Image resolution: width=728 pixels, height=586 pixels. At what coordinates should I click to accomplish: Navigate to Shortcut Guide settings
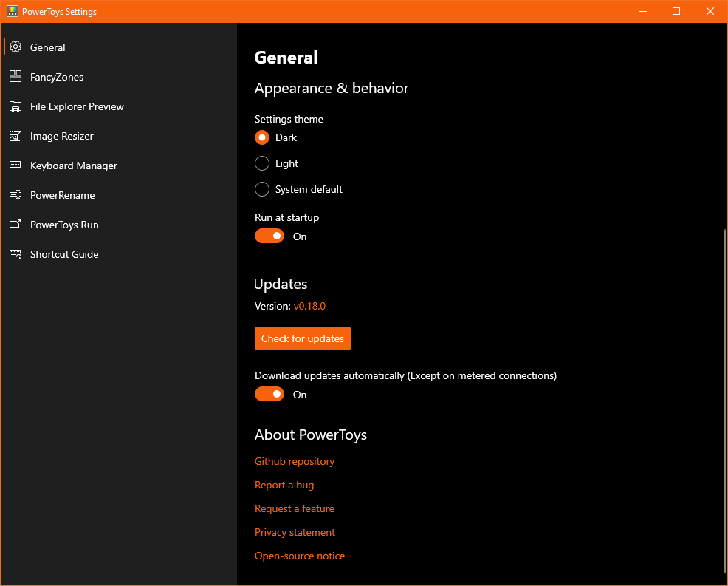(118, 254)
